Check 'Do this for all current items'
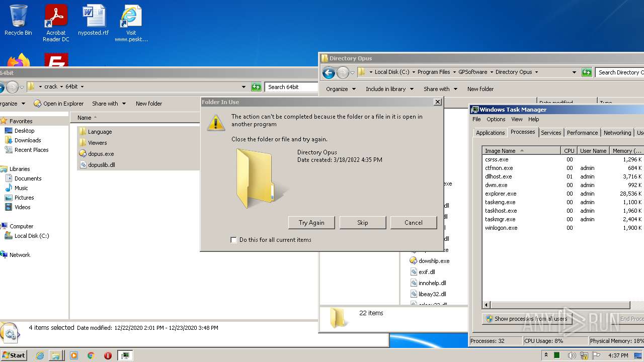The image size is (644, 362). 233,240
